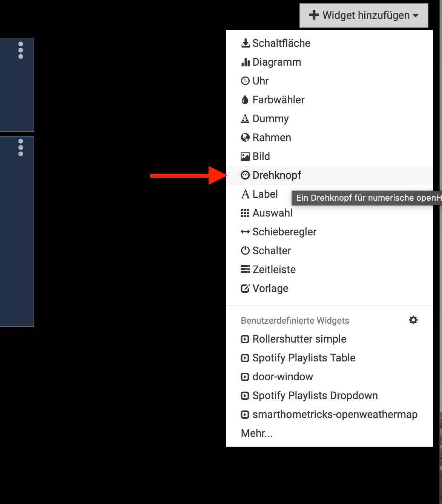
Task: Open lower panel three-dots menu
Action: tap(21, 148)
